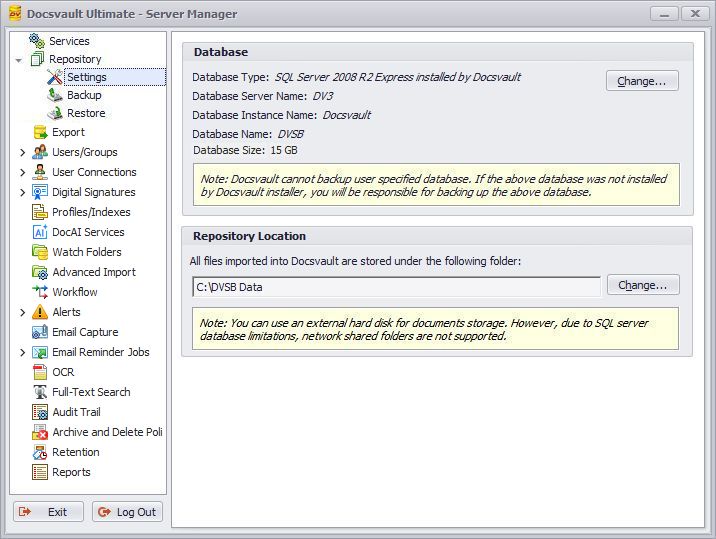Select the Watch Folders label
The image size is (716, 539).
coord(87,252)
